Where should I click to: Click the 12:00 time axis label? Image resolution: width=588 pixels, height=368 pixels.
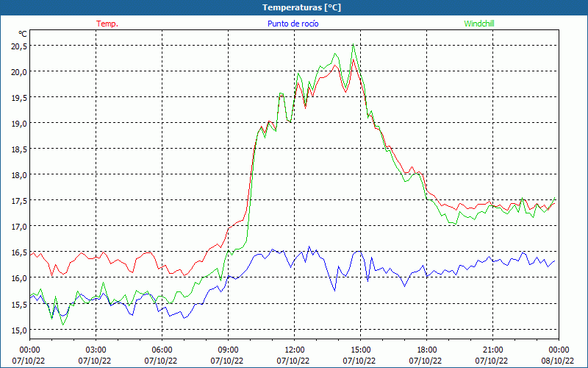[295, 350]
